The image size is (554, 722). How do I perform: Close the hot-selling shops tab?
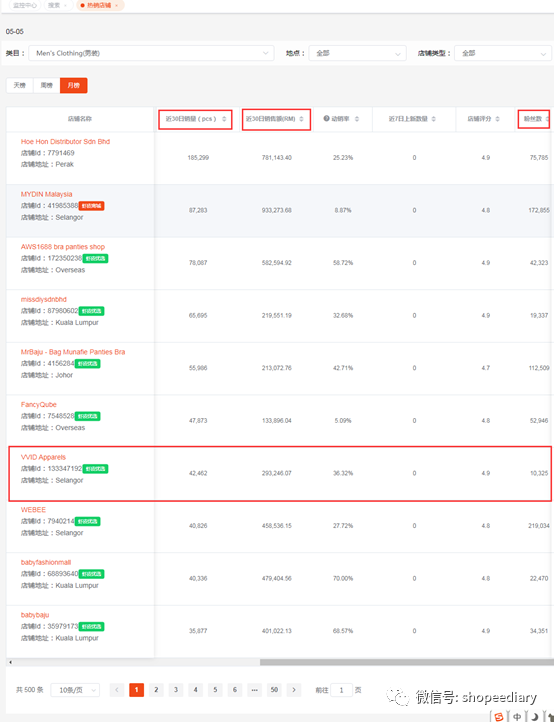pyautogui.click(x=117, y=6)
